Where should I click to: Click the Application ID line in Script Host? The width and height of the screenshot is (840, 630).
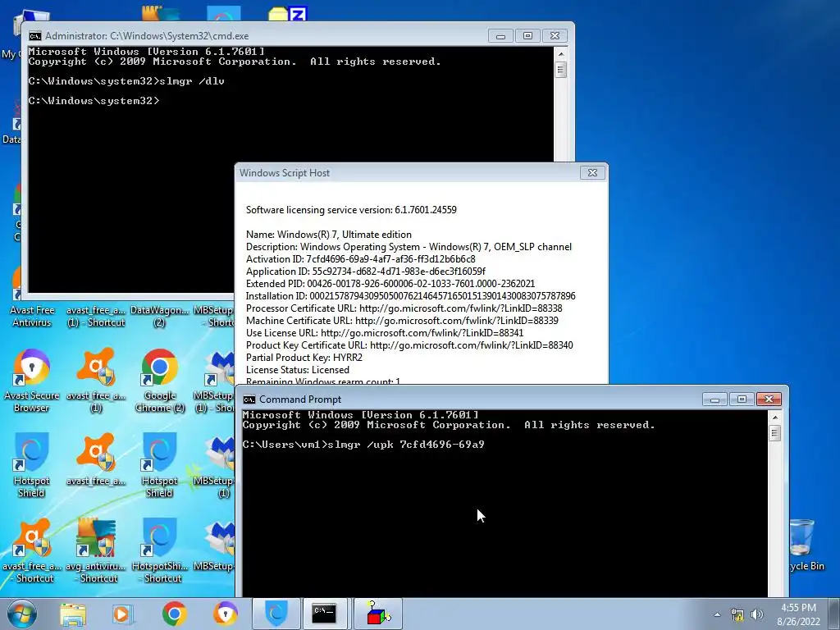click(365, 272)
